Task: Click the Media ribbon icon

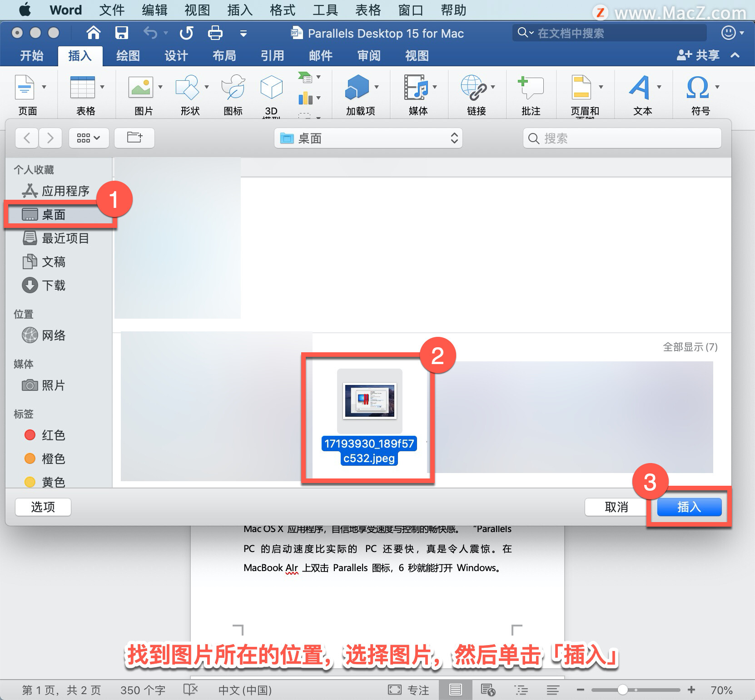Action: [416, 87]
